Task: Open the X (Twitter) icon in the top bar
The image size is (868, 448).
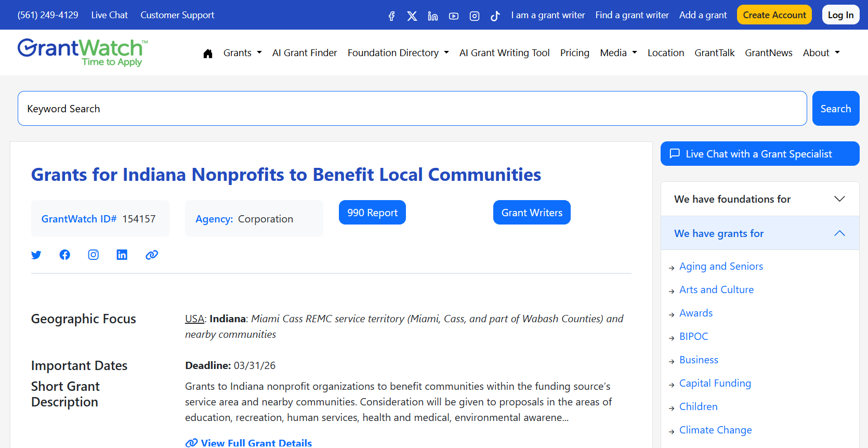Action: pos(412,16)
